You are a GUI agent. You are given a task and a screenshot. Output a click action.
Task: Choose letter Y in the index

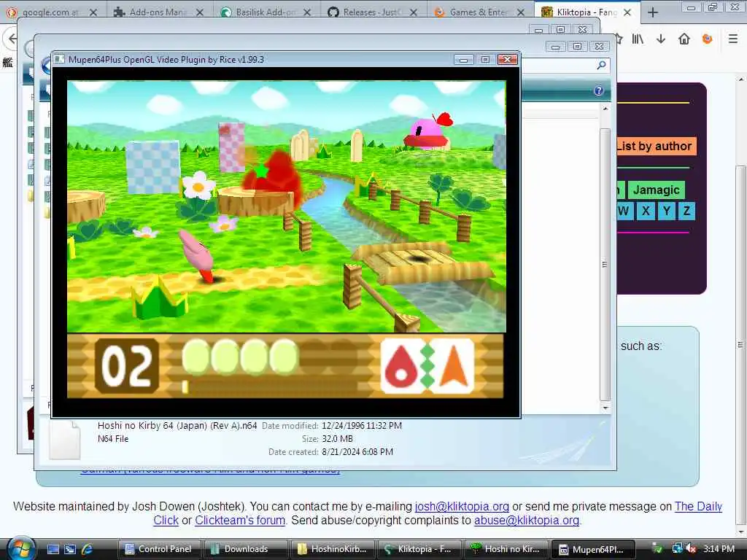[666, 211]
